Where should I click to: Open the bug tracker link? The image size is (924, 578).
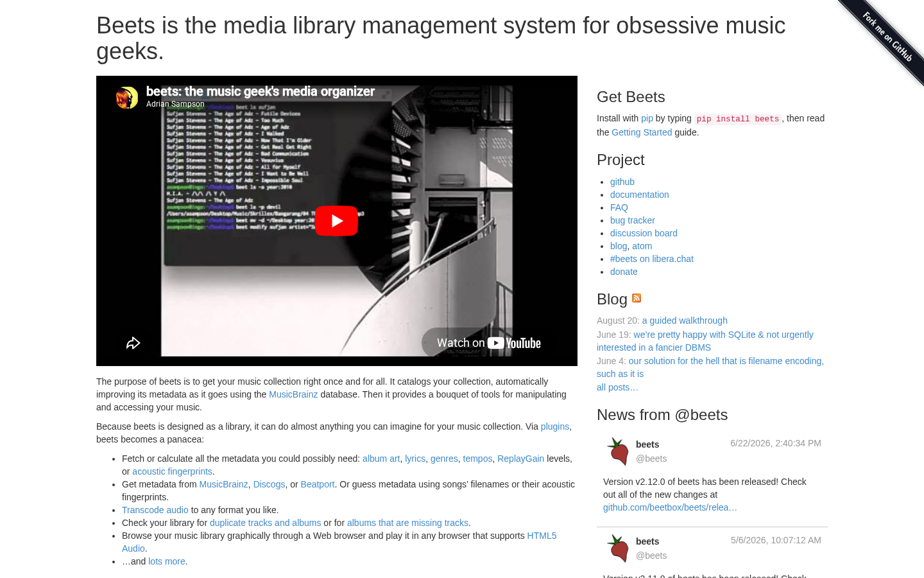(633, 220)
